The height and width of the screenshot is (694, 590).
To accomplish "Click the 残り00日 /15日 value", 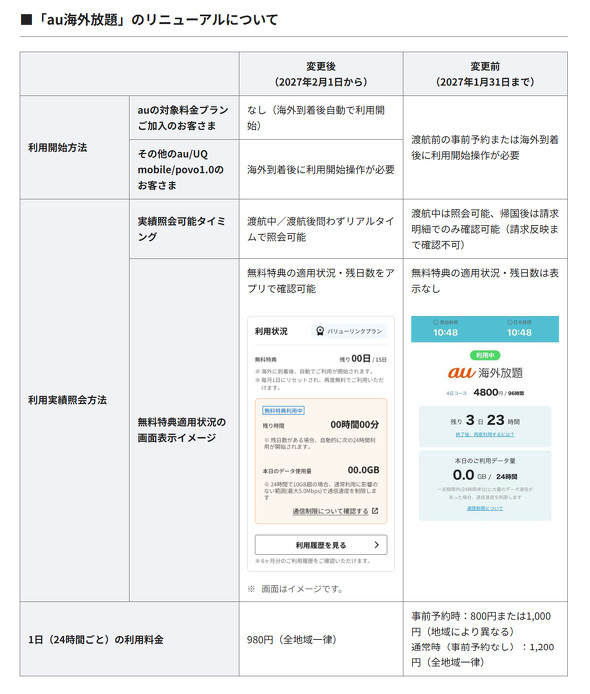I will tap(363, 359).
